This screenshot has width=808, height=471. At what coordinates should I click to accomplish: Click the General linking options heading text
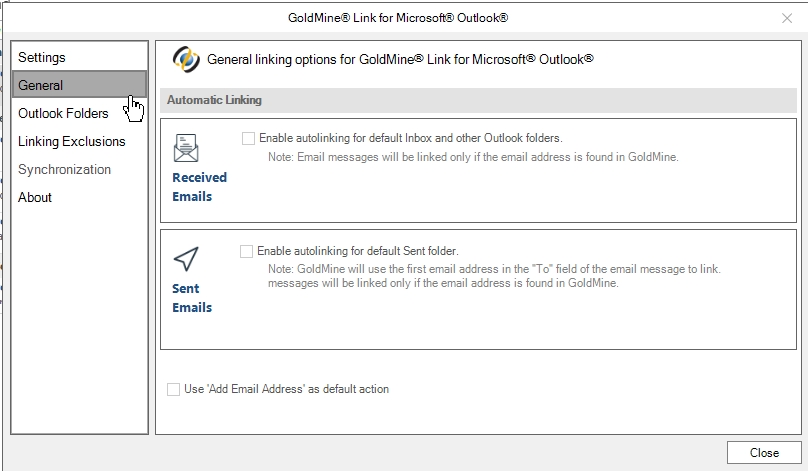[400, 59]
